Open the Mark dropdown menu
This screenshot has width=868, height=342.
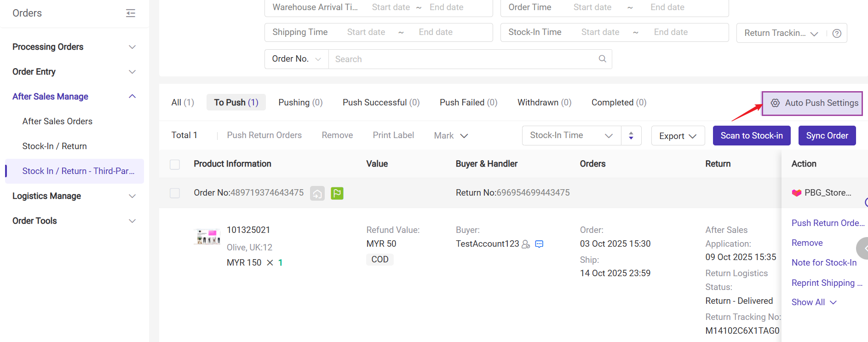pos(451,136)
